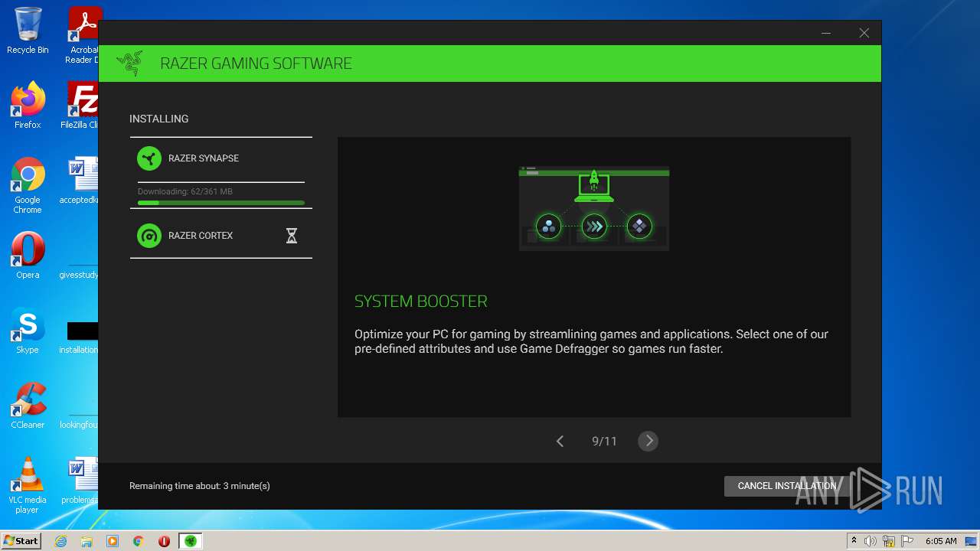
Task: Select the Razer Synapse icon
Action: click(x=149, y=158)
